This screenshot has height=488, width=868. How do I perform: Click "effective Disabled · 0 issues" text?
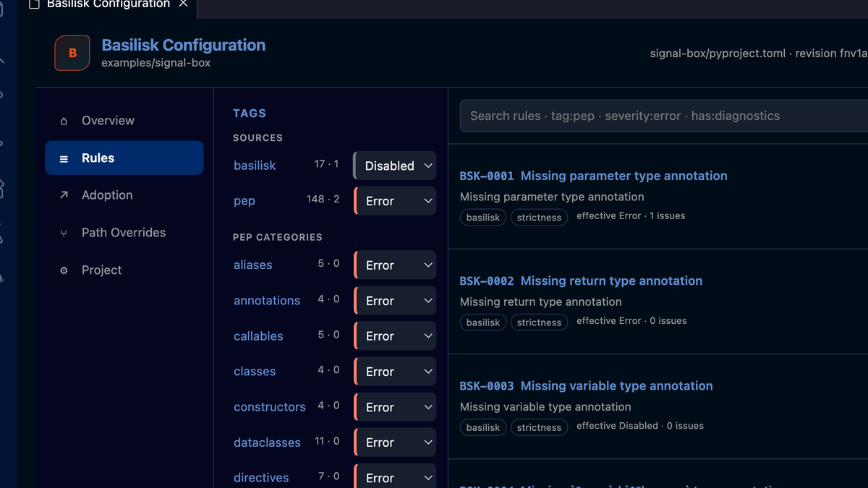tap(640, 425)
